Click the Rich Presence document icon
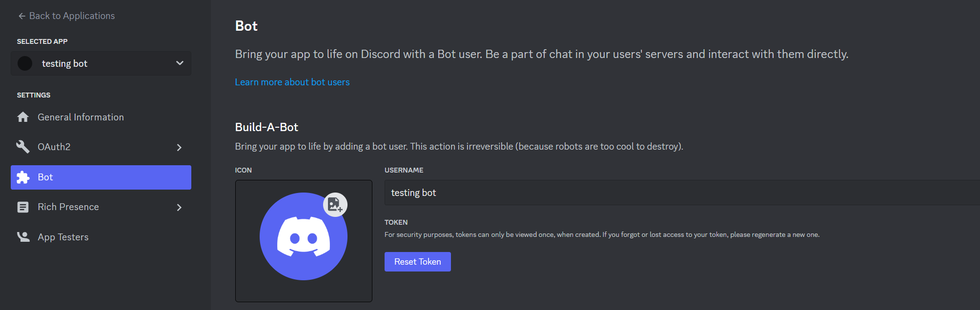This screenshot has width=980, height=310. (23, 207)
